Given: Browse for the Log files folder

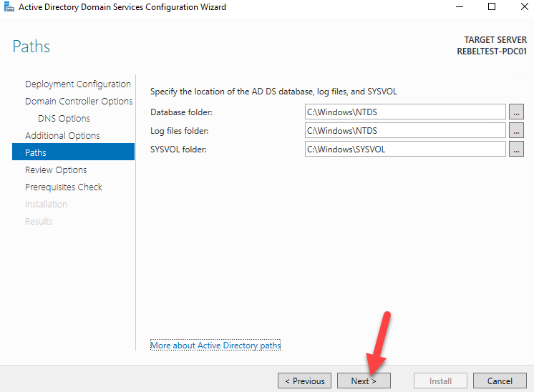Looking at the screenshot, I should pos(517,130).
